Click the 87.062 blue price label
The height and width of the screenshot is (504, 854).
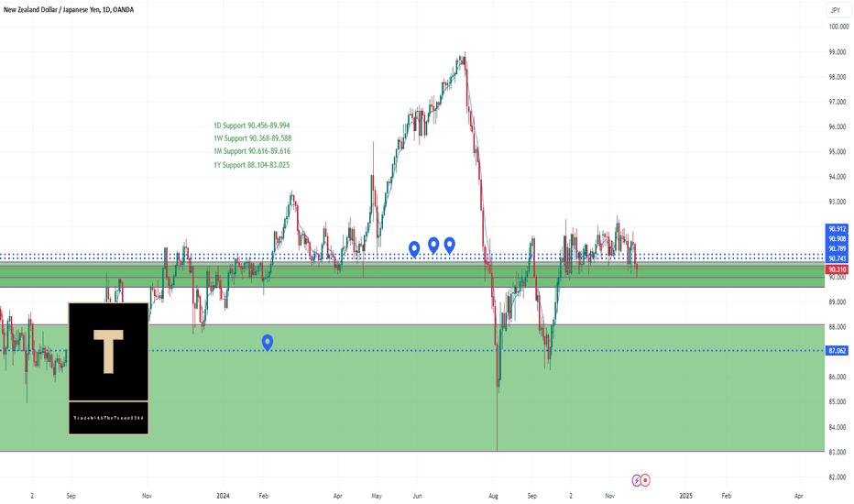click(x=838, y=351)
